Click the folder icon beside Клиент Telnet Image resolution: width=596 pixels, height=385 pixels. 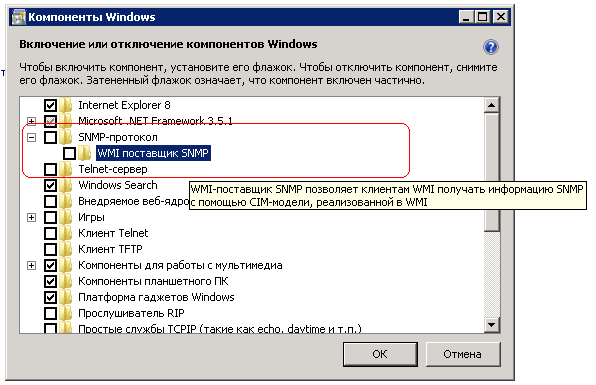(66, 233)
